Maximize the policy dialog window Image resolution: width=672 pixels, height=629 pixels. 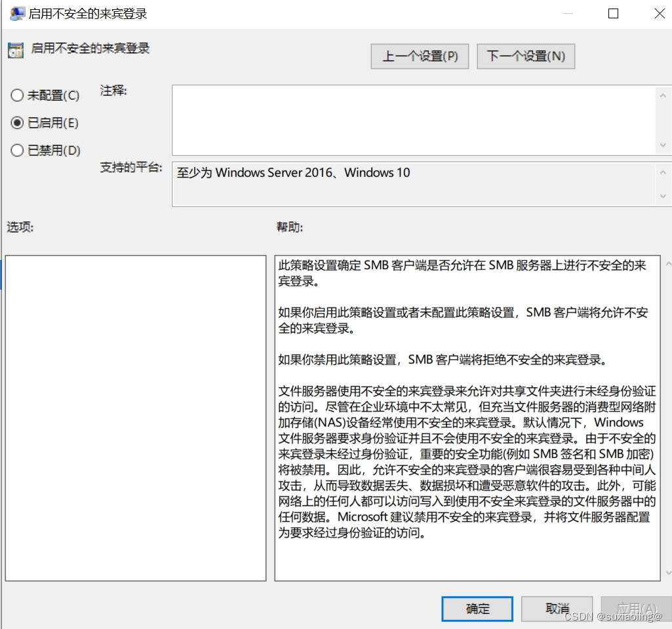(x=613, y=14)
